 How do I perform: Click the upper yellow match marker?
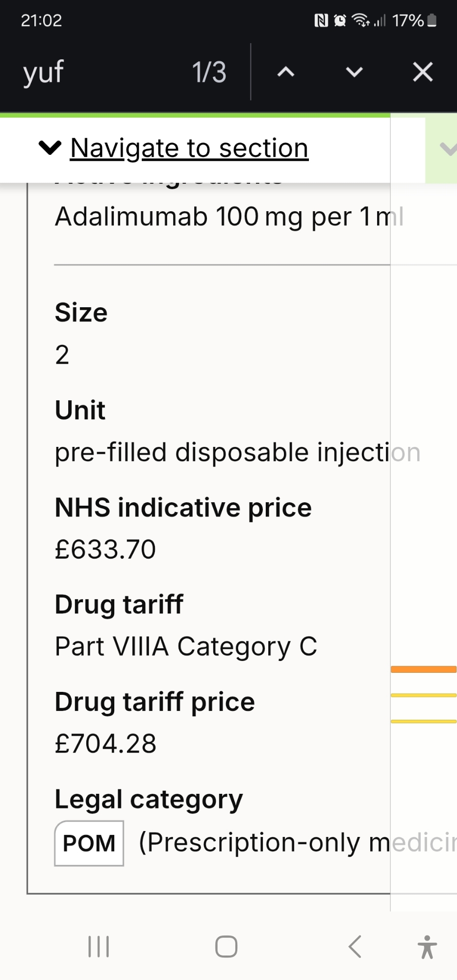click(424, 695)
